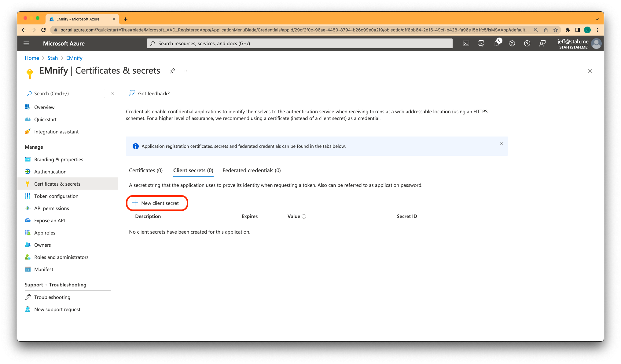Dismiss the blue information banner

(x=501, y=143)
